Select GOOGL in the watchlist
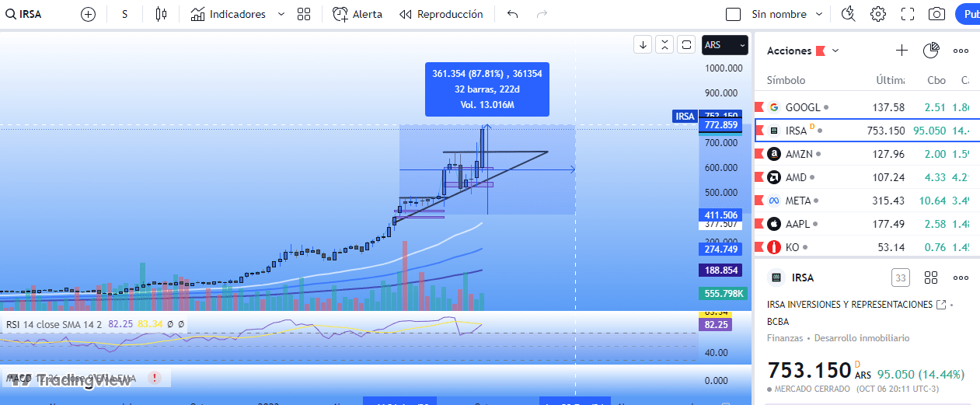This screenshot has height=405, width=980. [x=867, y=107]
